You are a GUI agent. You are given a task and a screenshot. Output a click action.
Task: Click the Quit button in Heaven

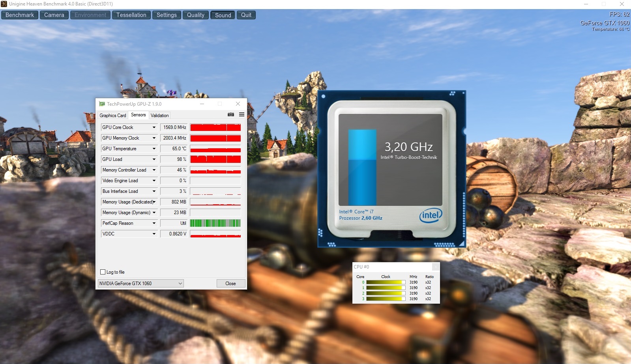click(246, 15)
